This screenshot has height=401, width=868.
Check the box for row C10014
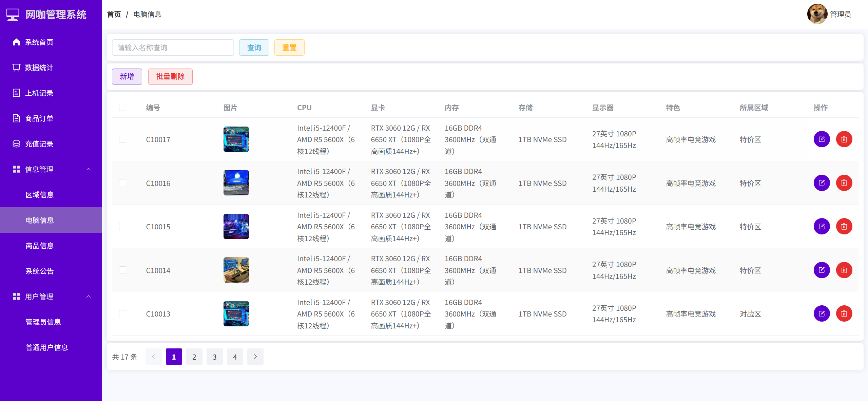pos(122,270)
